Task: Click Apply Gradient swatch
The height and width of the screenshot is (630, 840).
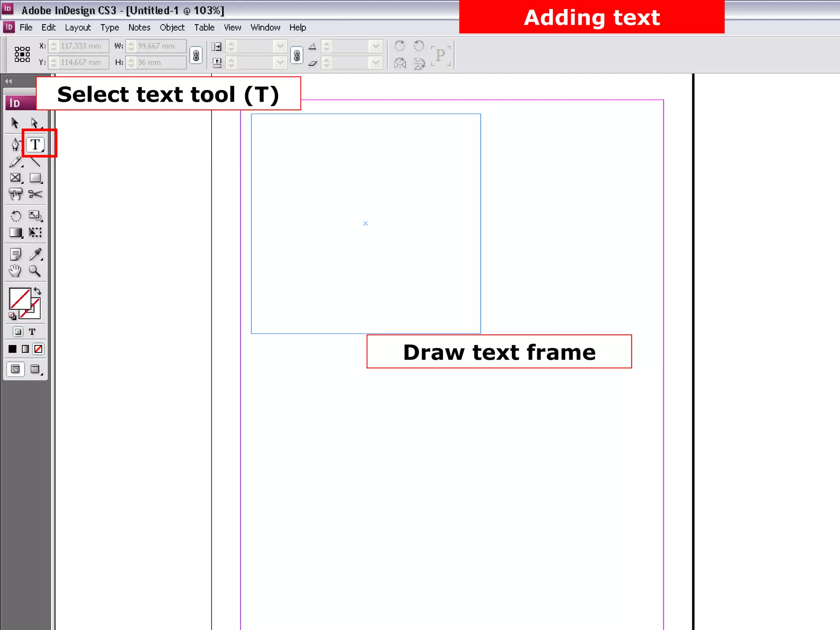Action: pos(25,349)
